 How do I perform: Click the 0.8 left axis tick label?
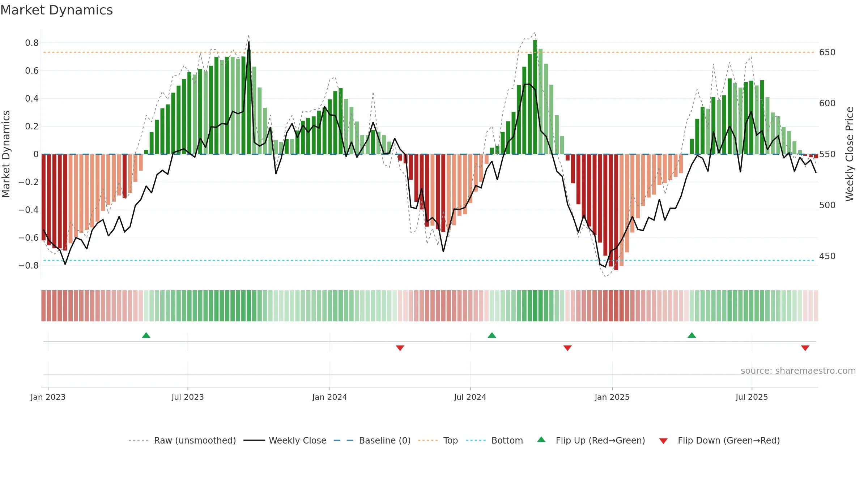pos(32,43)
